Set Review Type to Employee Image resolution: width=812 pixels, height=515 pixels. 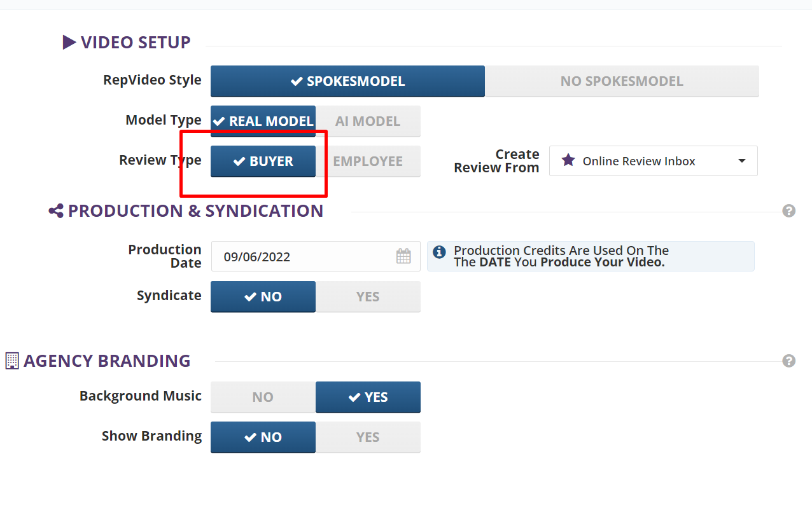coord(368,161)
